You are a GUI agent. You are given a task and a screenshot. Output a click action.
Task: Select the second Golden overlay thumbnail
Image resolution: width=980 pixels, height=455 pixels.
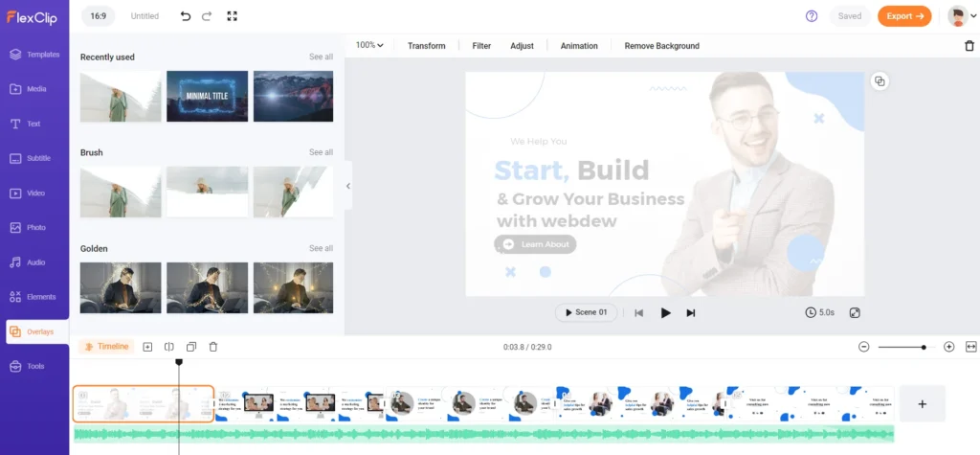(207, 287)
